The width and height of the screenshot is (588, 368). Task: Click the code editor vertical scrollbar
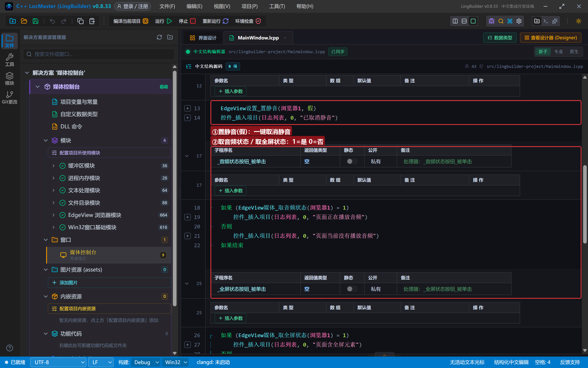coord(585,204)
